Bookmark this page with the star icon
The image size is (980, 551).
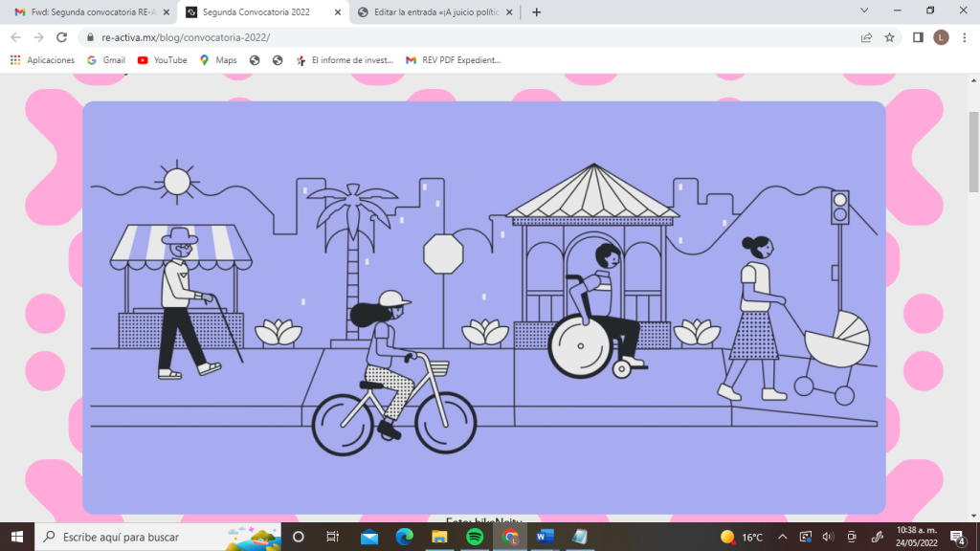889,37
